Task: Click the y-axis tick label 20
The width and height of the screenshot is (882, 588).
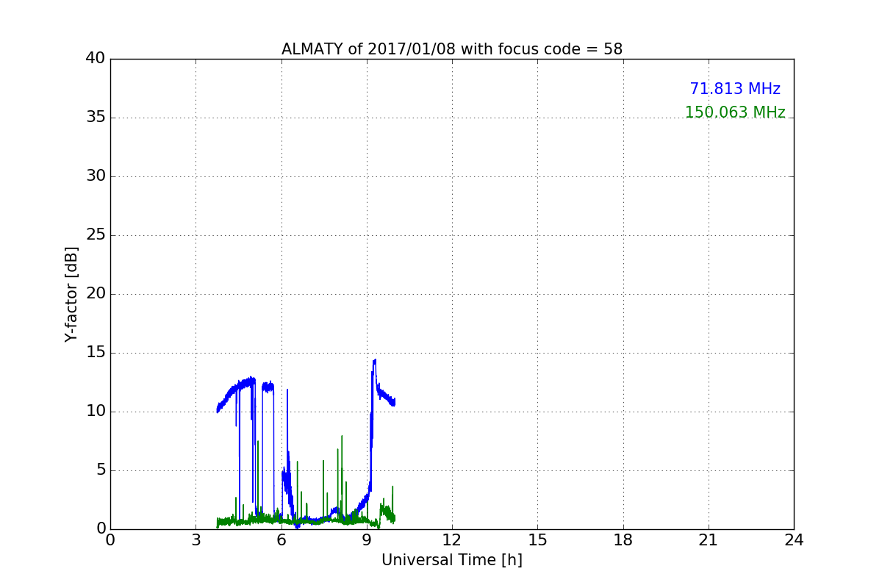Action: pos(96,294)
